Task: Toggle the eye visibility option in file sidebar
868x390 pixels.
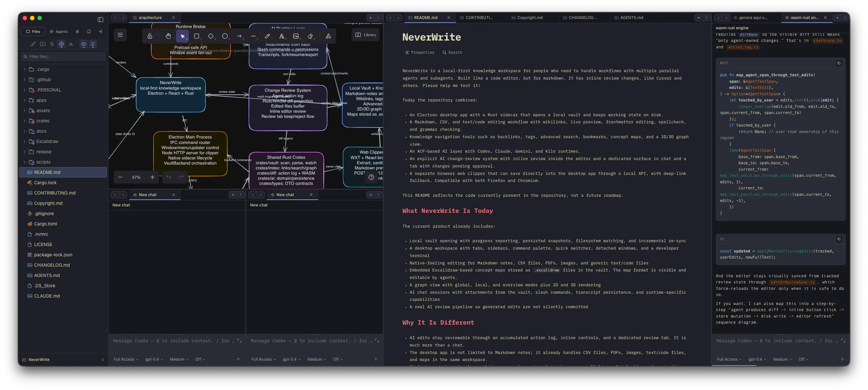Action: click(83, 44)
